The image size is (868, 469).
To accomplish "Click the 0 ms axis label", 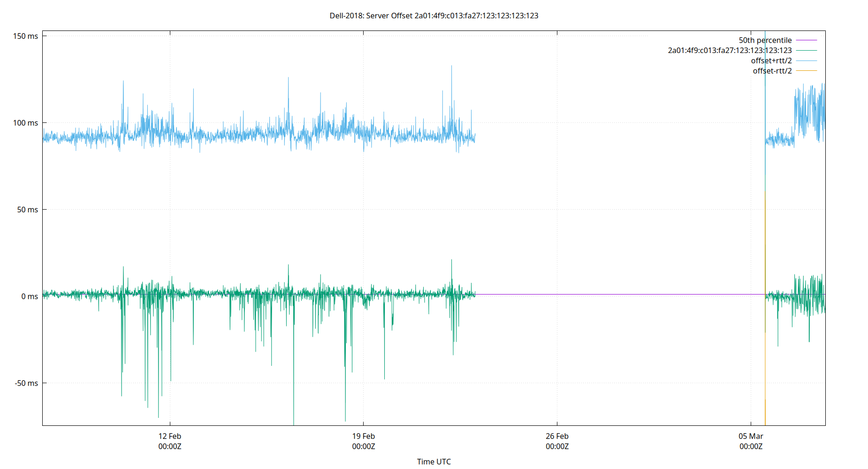I will pos(29,296).
